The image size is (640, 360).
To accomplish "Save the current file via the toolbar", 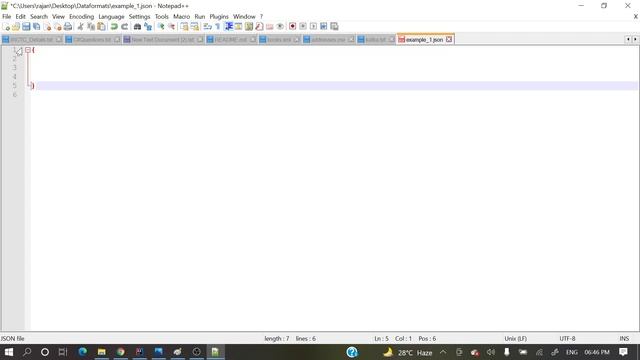I will (x=26, y=27).
